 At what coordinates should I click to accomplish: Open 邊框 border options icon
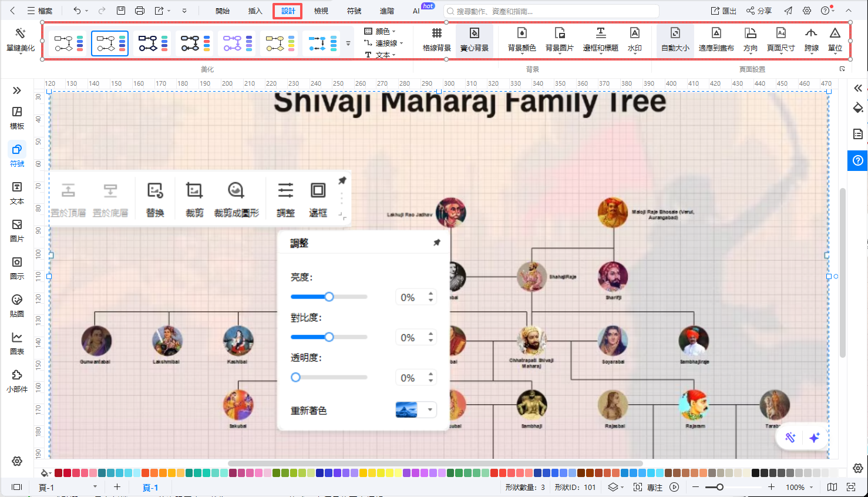pyautogui.click(x=318, y=198)
